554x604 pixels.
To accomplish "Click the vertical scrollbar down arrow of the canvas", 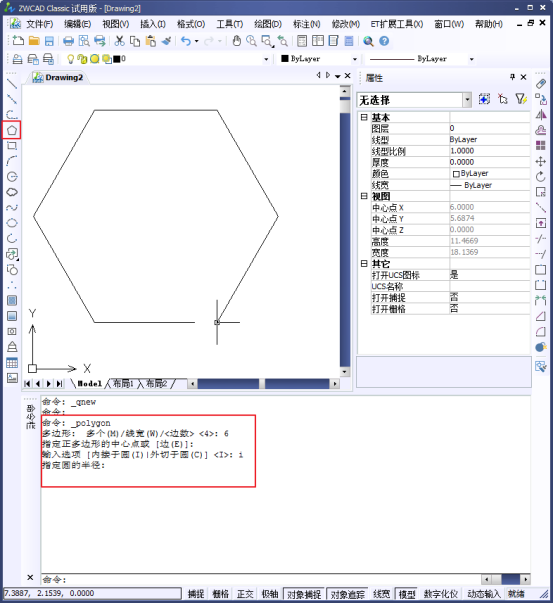I will [345, 372].
